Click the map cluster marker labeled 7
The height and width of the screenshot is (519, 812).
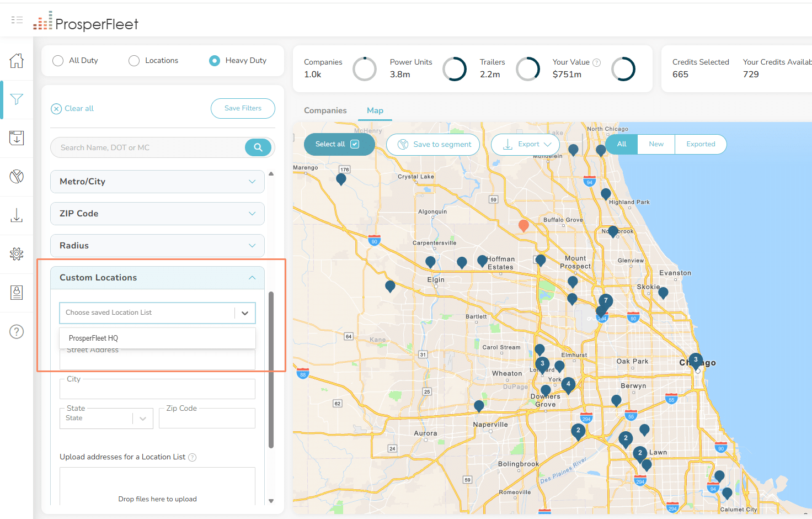(x=606, y=301)
